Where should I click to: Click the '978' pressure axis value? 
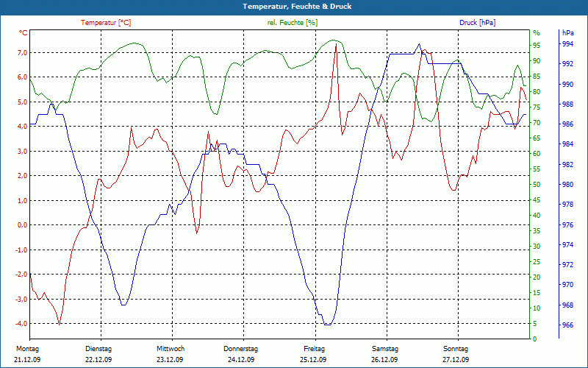[x=567, y=205]
